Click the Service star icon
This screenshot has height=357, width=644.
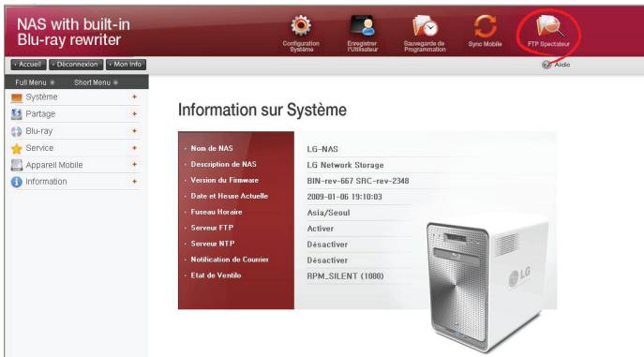coord(17,148)
